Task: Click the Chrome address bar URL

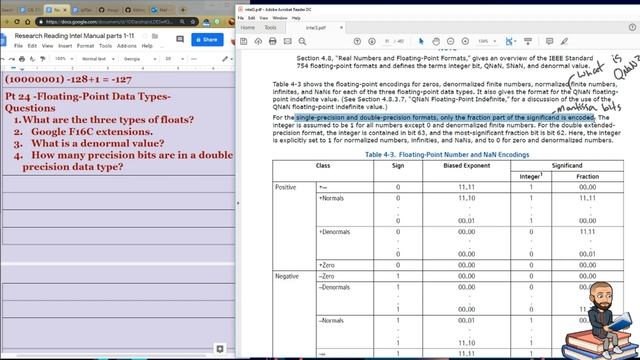Action: pyautogui.click(x=109, y=22)
